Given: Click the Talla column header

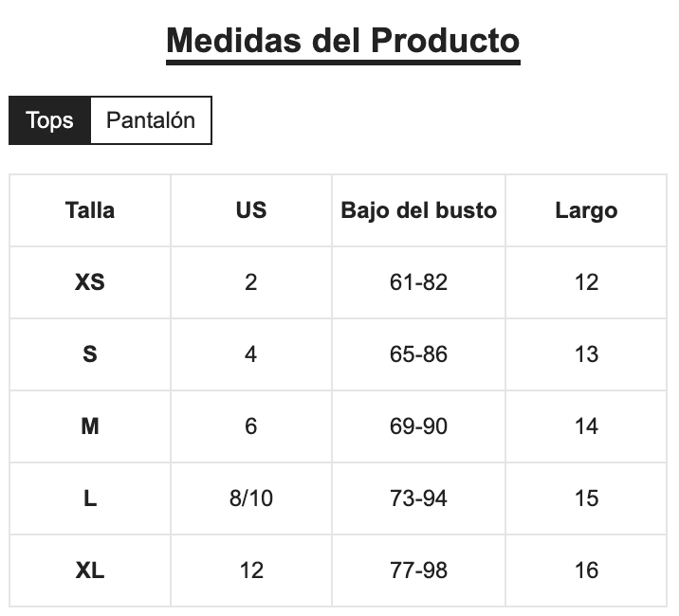Looking at the screenshot, I should [90, 210].
